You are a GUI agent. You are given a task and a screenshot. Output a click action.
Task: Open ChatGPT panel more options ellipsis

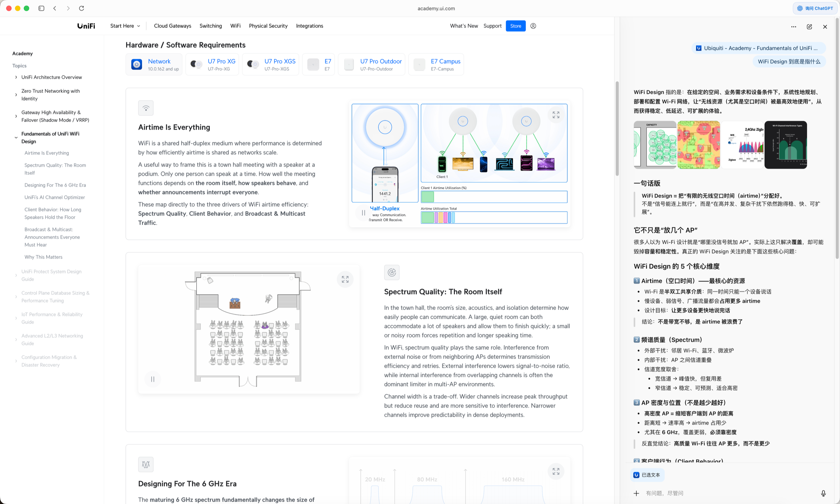[x=794, y=27]
